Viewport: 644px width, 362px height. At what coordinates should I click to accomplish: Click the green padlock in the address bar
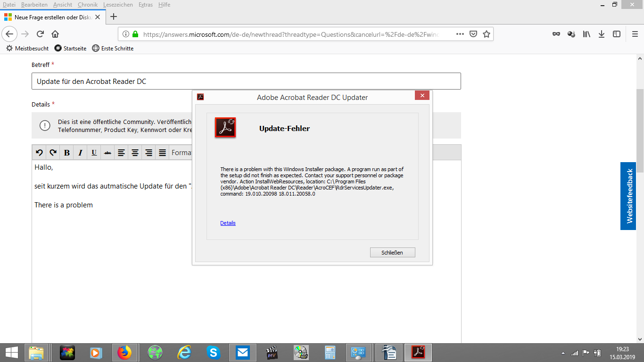click(135, 34)
